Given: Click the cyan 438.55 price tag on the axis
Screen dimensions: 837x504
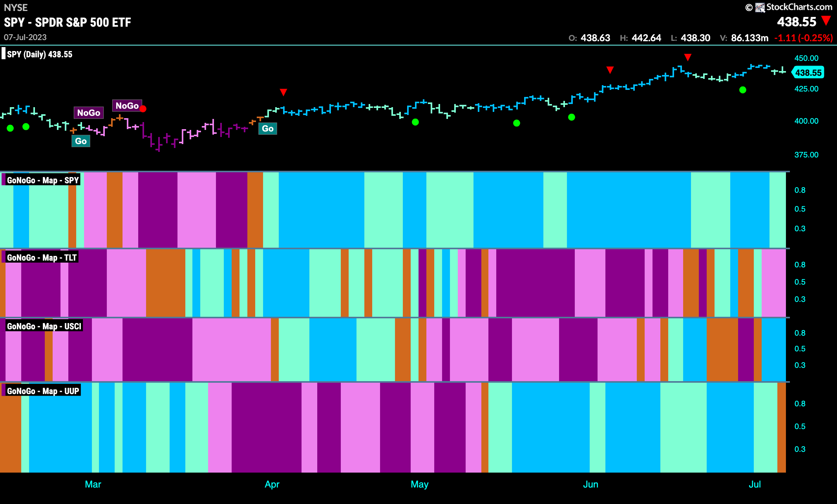Looking at the screenshot, I should click(808, 73).
